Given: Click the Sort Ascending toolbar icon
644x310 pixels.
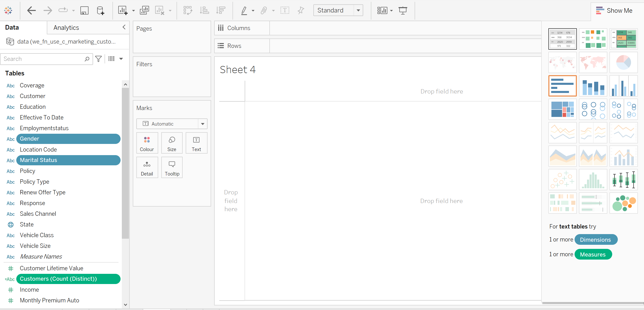Looking at the screenshot, I should (x=204, y=10).
